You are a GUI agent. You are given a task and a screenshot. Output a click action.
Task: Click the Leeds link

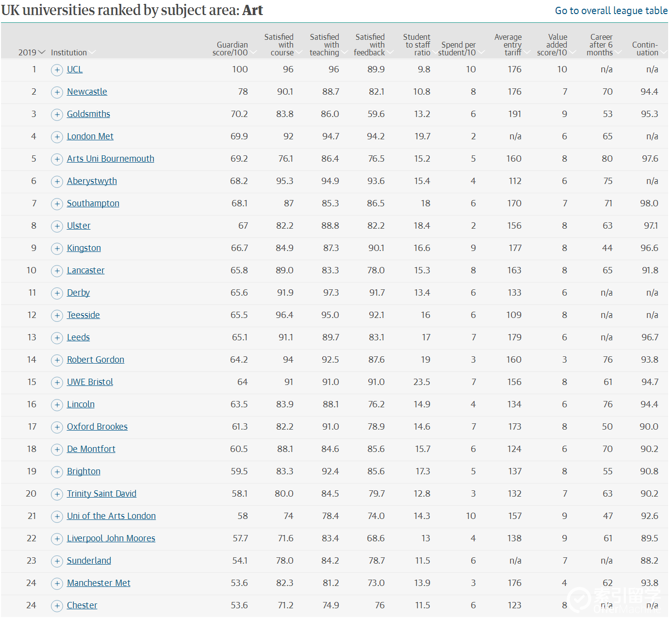pos(79,337)
